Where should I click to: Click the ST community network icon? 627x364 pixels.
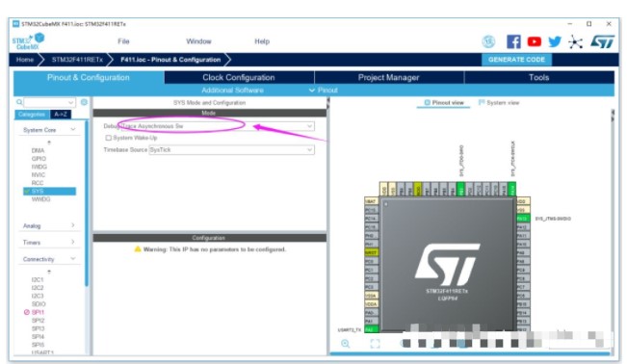click(575, 41)
